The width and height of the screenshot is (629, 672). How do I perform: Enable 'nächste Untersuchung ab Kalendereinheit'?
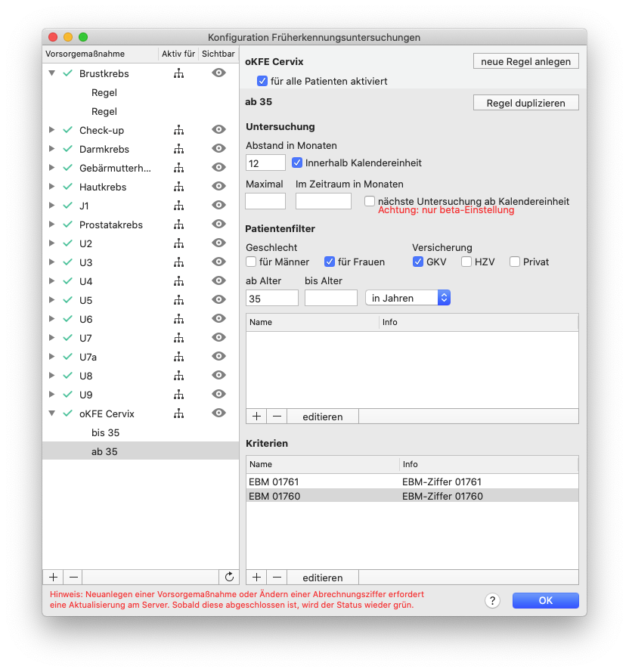pos(369,201)
